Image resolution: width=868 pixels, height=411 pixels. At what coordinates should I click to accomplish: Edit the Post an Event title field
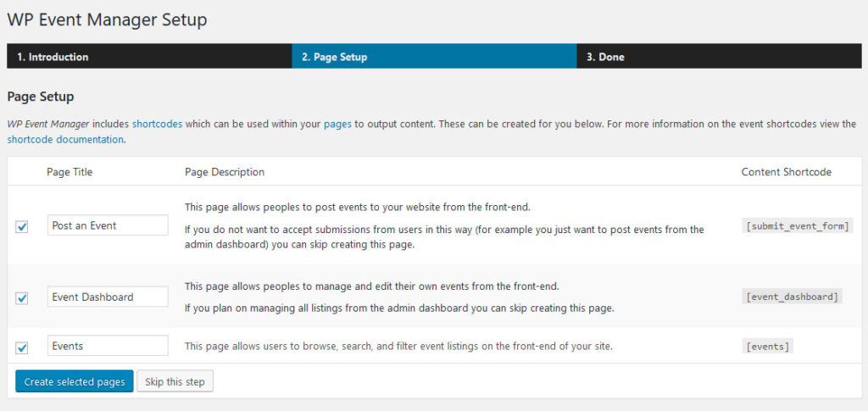tap(108, 225)
